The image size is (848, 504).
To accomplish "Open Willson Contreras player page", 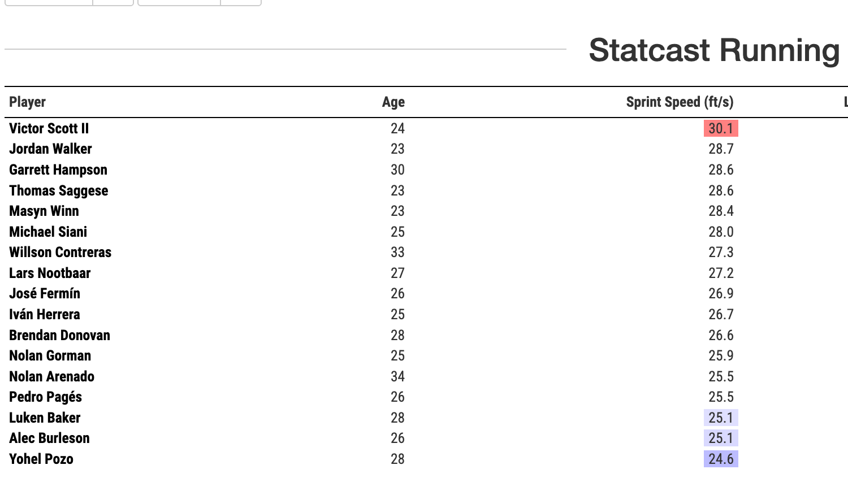I will 60,252.
